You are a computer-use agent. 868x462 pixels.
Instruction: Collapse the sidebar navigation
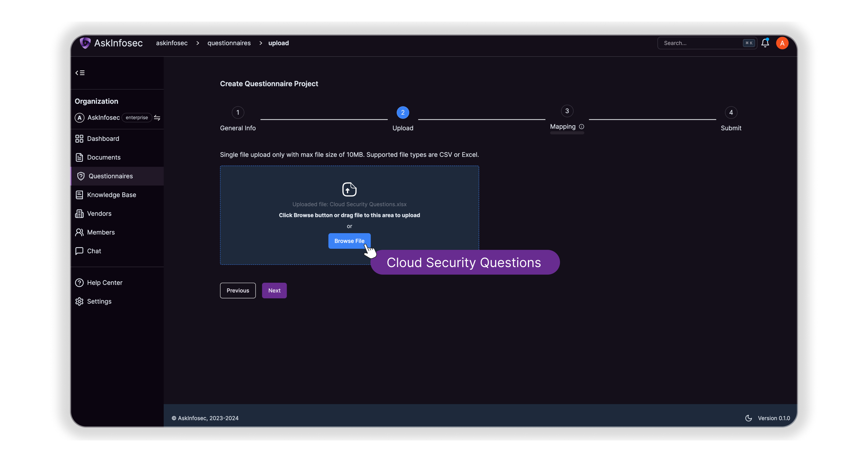click(x=80, y=72)
